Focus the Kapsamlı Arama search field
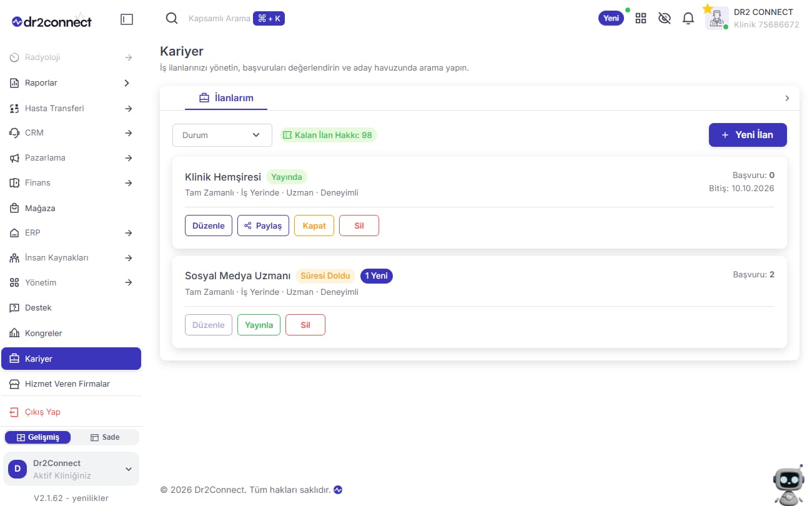This screenshot has height=506, width=812. click(x=219, y=19)
